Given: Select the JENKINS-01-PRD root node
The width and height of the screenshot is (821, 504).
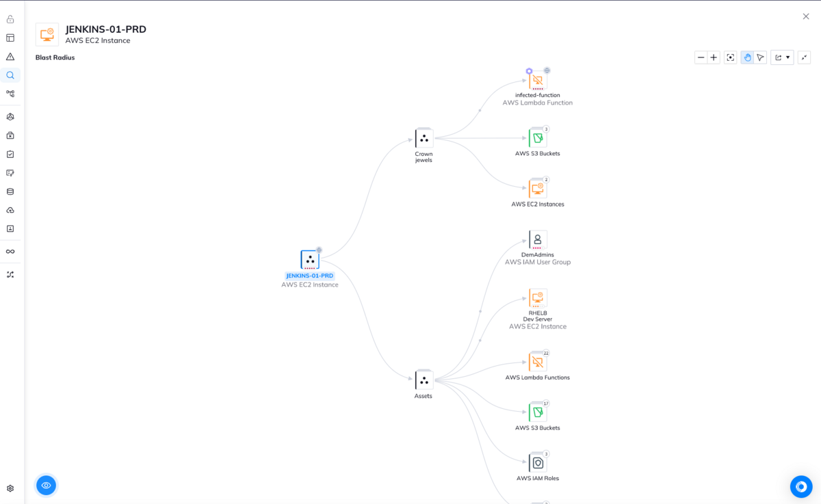Looking at the screenshot, I should click(x=310, y=260).
